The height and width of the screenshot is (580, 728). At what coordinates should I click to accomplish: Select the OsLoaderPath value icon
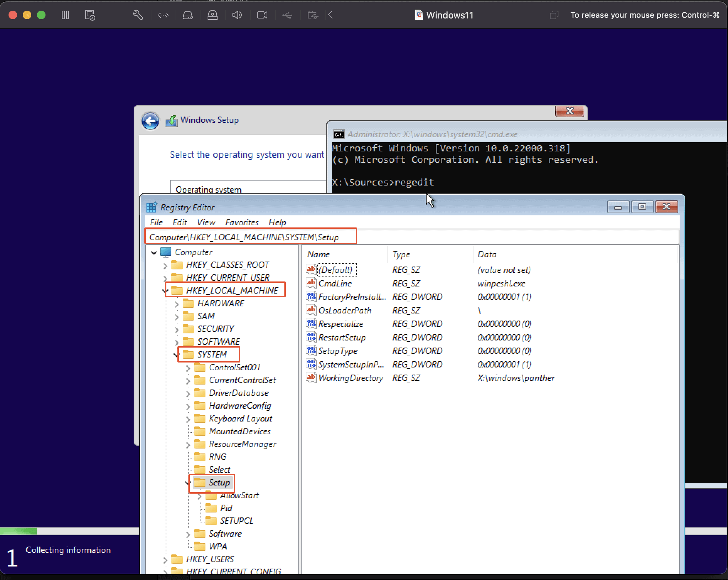pos(311,310)
